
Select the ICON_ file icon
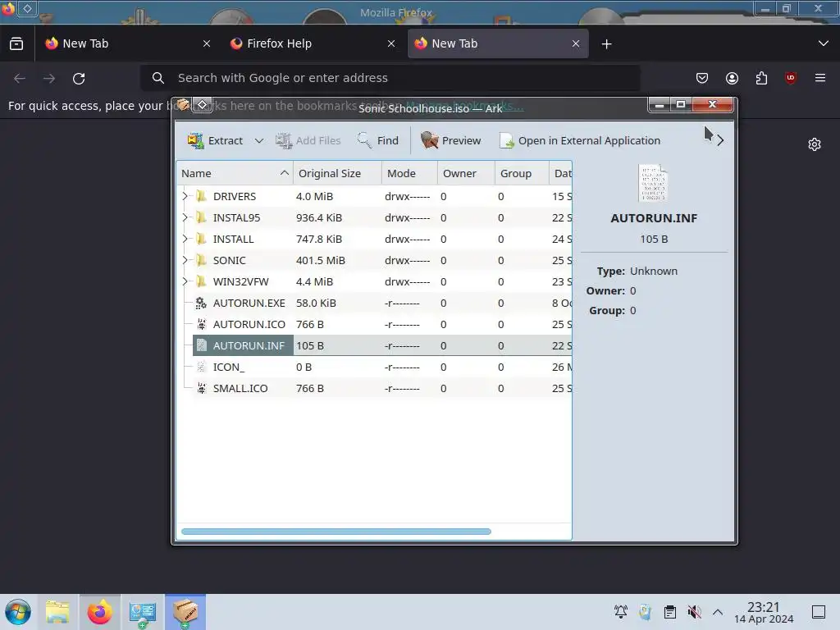(x=201, y=367)
